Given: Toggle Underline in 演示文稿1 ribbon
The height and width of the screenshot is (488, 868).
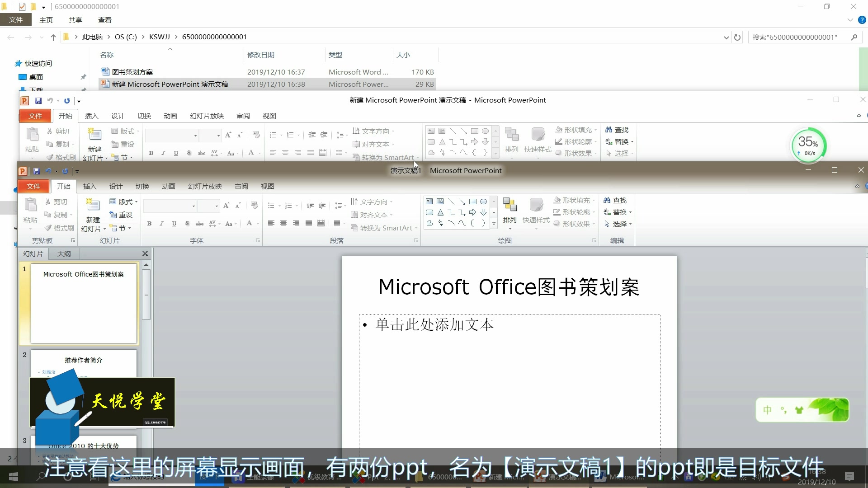Looking at the screenshot, I should tap(174, 224).
